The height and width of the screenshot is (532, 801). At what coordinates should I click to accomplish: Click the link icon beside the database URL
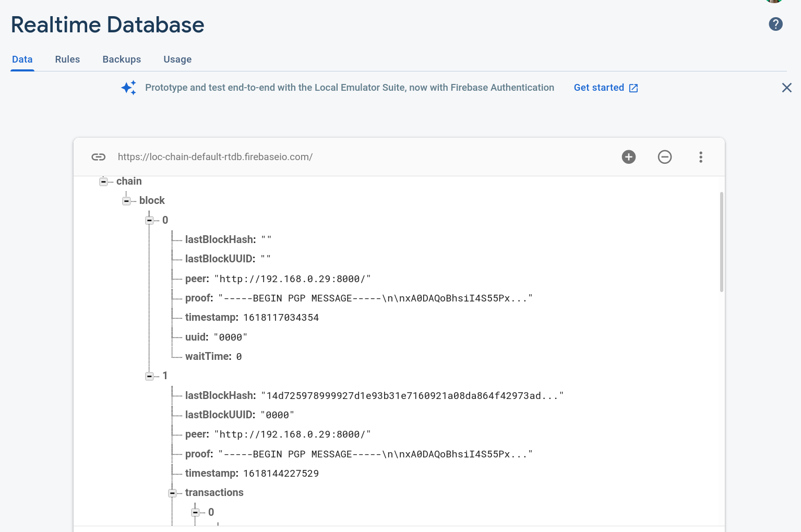coord(99,157)
